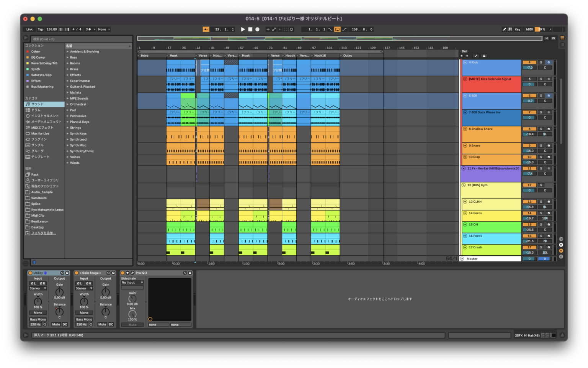This screenshot has height=368, width=588.
Task: Save the Utility device preset
Action: pyautogui.click(x=67, y=273)
